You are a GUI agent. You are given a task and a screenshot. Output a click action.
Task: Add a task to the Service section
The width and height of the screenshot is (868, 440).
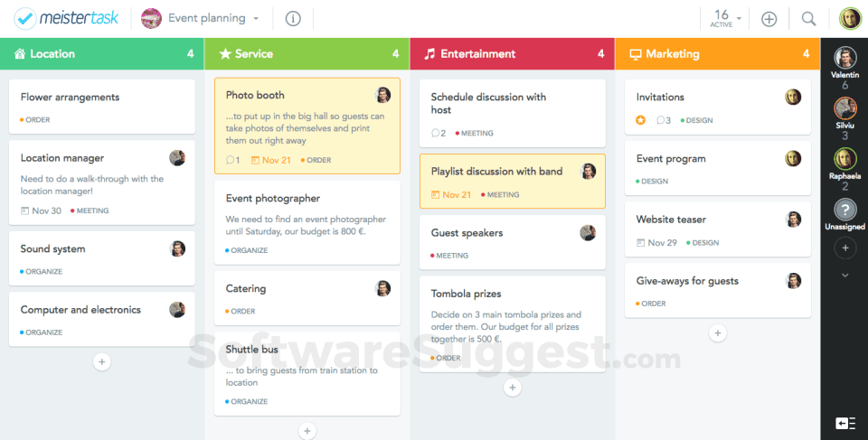(x=307, y=431)
